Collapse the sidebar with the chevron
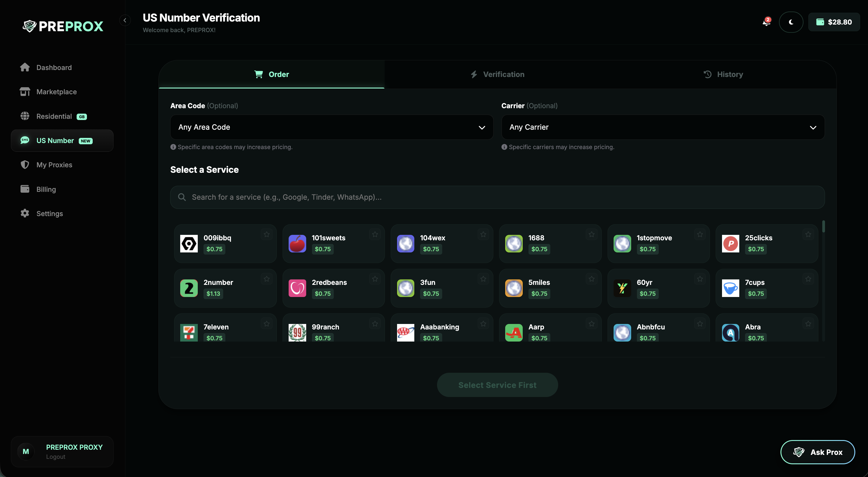868x477 pixels. (x=125, y=20)
